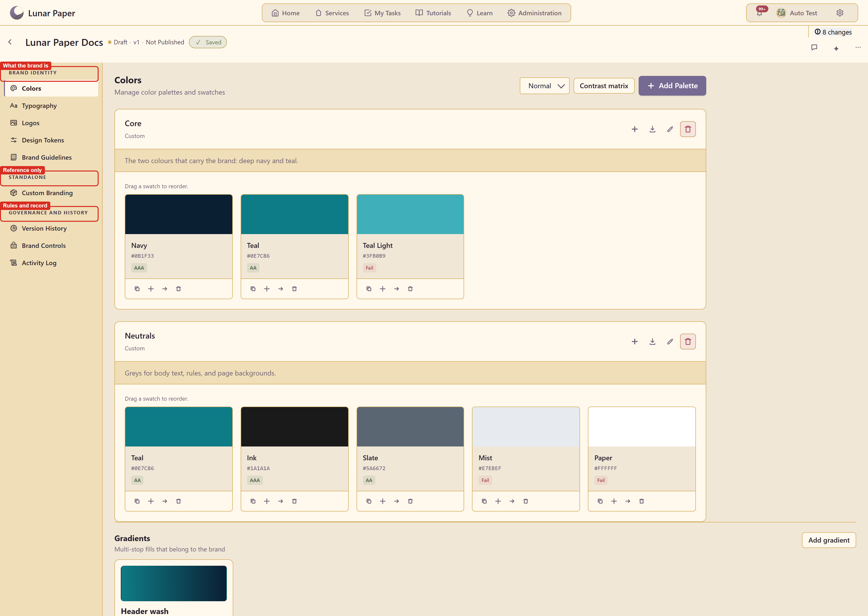Click the Core palette description text
The width and height of the screenshot is (868, 616).
click(x=211, y=161)
